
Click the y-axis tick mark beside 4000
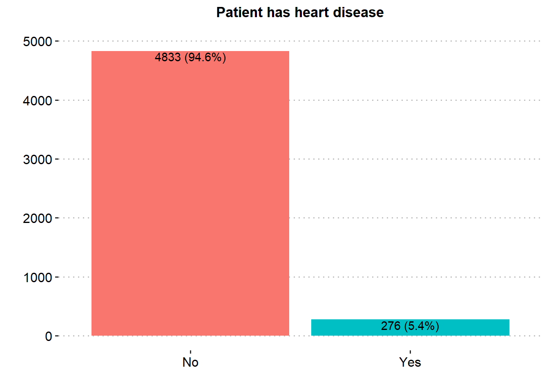click(x=57, y=100)
